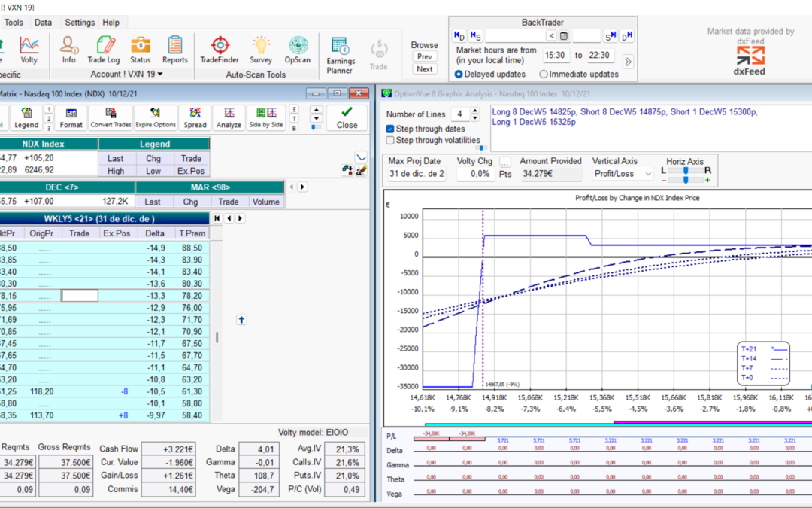Open the Tools menu
The image size is (812, 508).
(14, 23)
